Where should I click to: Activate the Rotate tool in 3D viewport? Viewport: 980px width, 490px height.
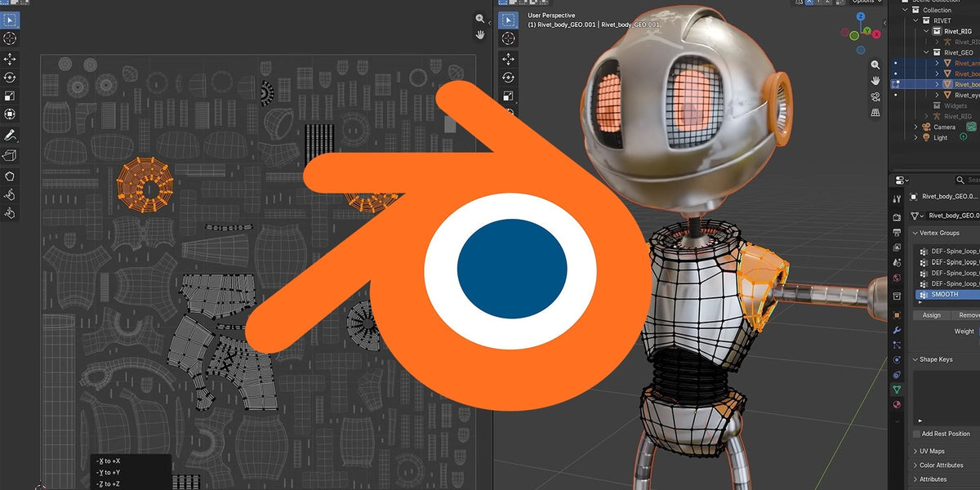[x=508, y=78]
